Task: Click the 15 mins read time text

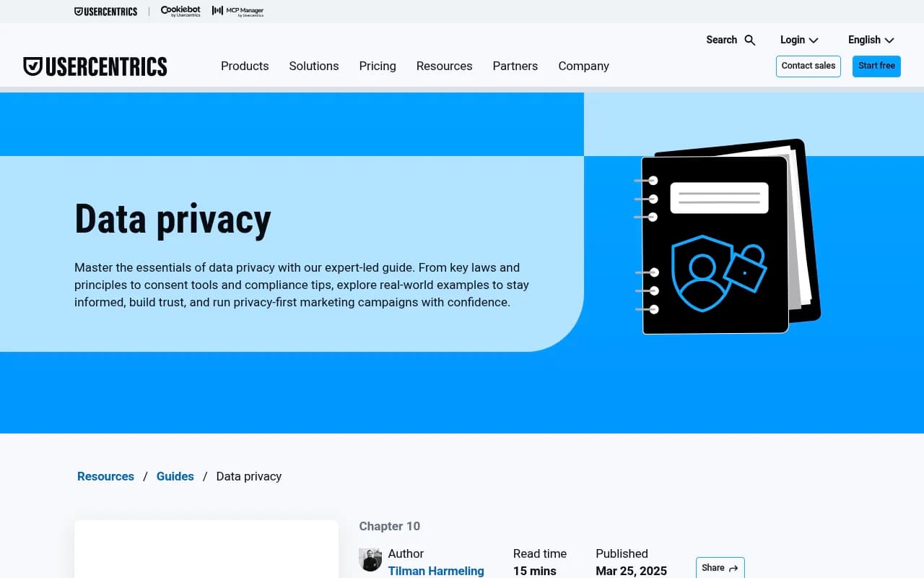Action: [535, 571]
